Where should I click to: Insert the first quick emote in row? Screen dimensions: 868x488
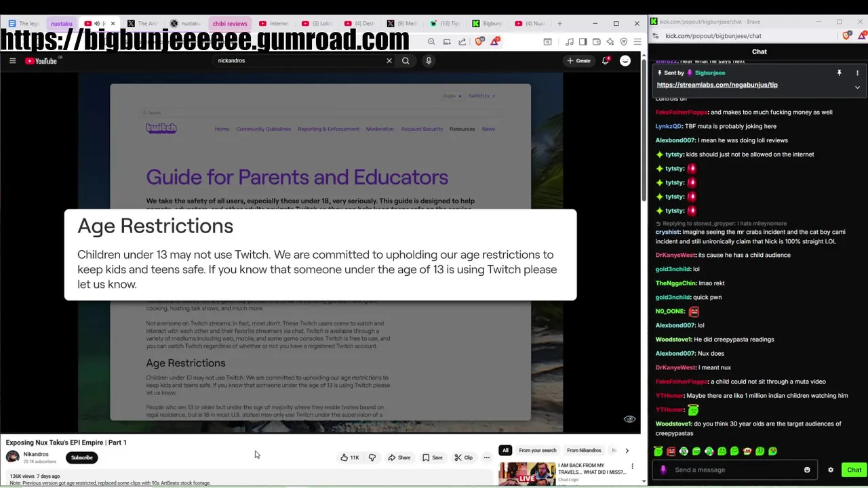[x=658, y=451]
